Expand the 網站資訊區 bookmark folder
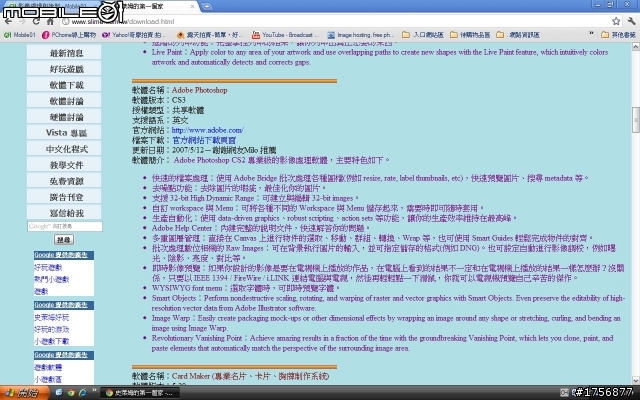Screen dimensions: 640x400 [518, 35]
